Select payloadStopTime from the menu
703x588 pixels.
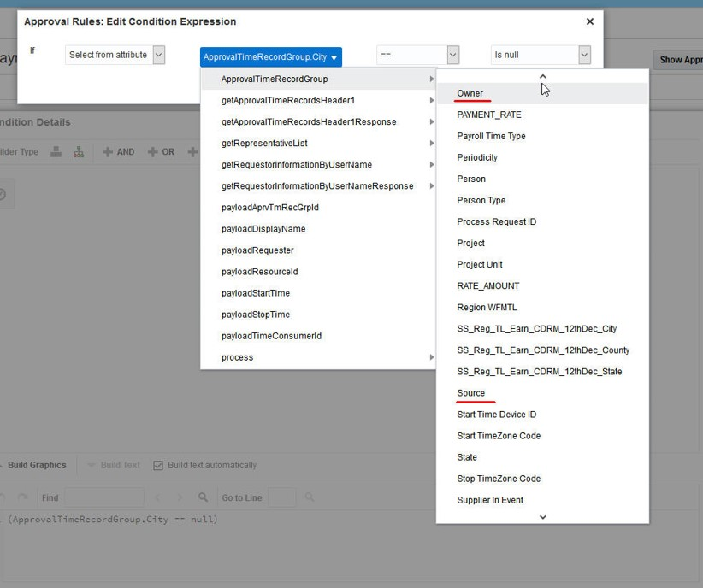point(318,315)
